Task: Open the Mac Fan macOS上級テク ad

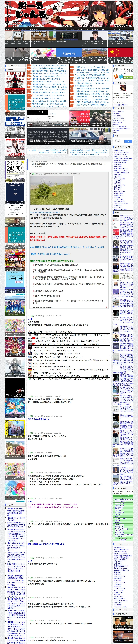Action: click(15, 149)
